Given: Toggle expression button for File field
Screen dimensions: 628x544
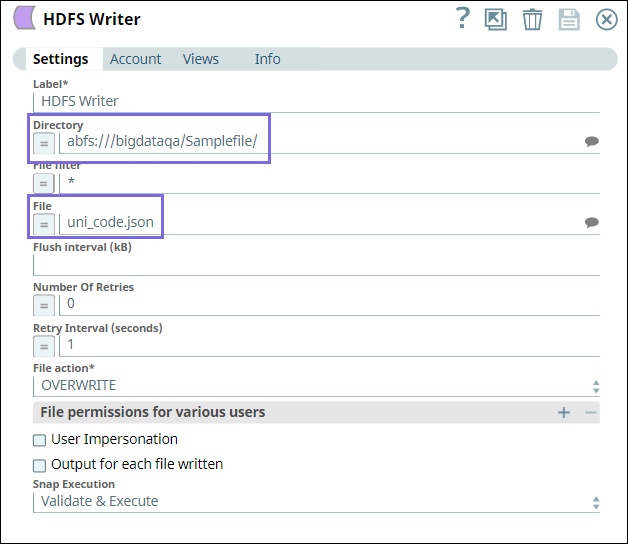Looking at the screenshot, I should point(44,223).
